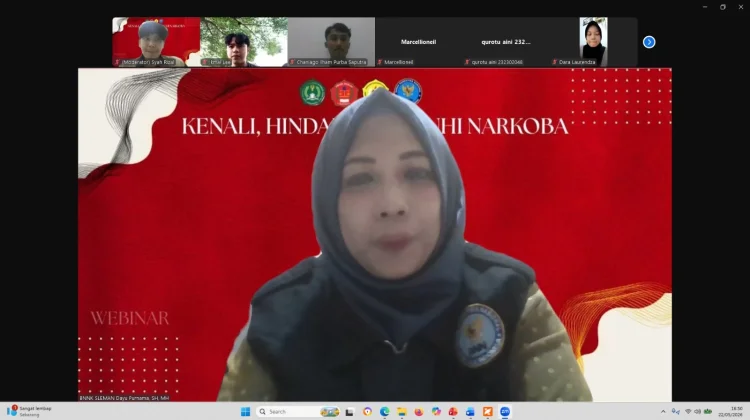The height and width of the screenshot is (420, 750).
Task: Open Firefox from the taskbar
Action: [x=419, y=412]
